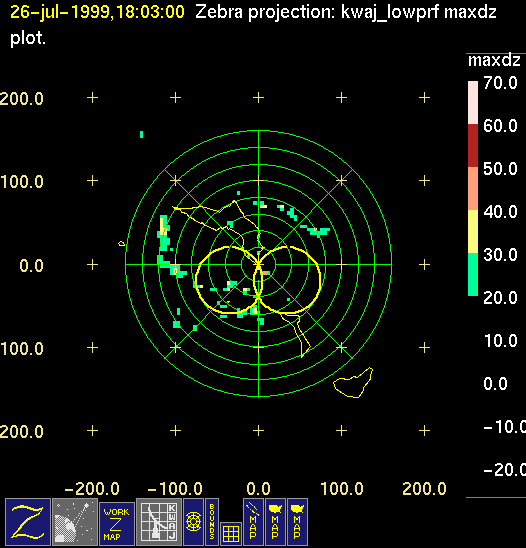
Task: Select the WORK Z MAP icon
Action: pos(117,524)
